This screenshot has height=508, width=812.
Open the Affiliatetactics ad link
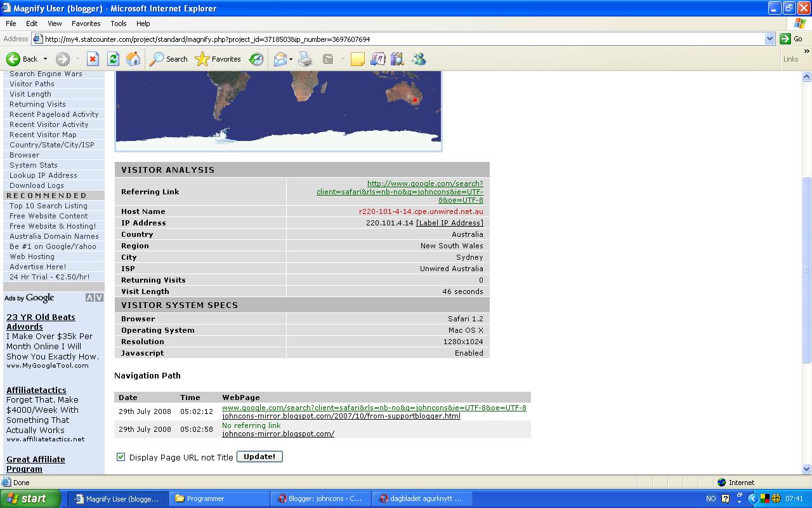[36, 391]
